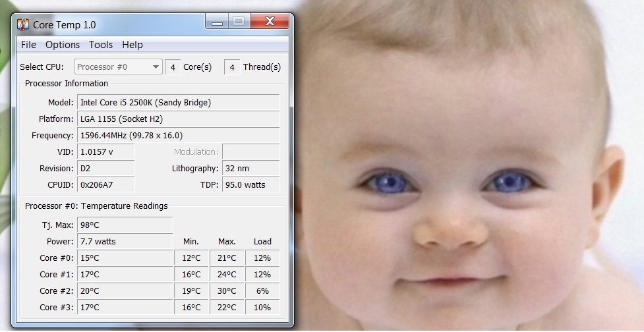644x332 pixels.
Task: Click Core #3 load value 10%
Action: pyautogui.click(x=262, y=308)
